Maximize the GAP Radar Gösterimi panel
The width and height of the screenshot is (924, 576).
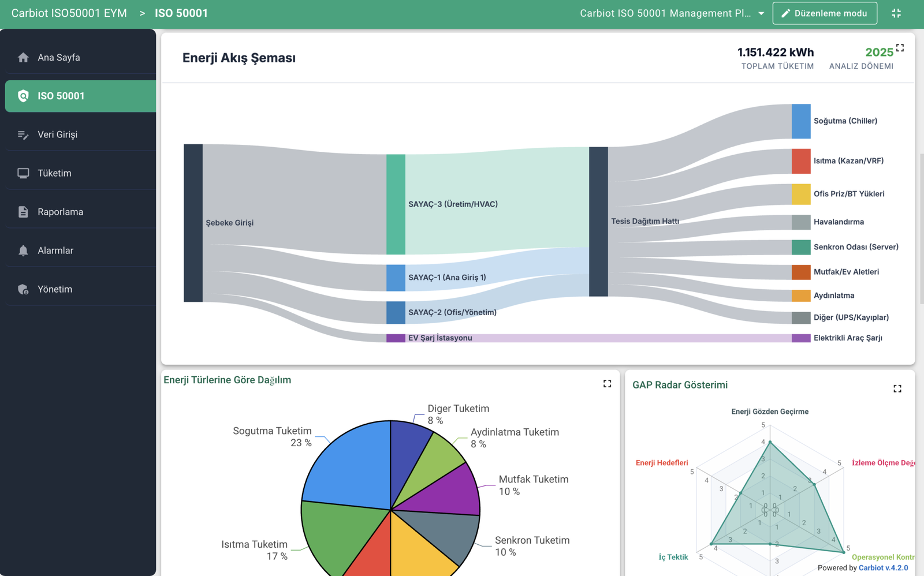(897, 389)
